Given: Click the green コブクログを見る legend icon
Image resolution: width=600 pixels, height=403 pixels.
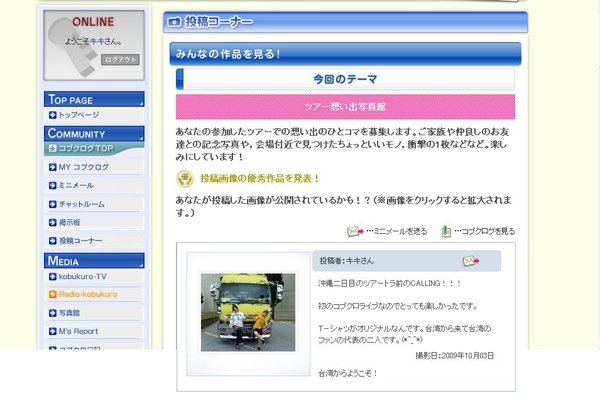Looking at the screenshot, I should click(x=446, y=231).
